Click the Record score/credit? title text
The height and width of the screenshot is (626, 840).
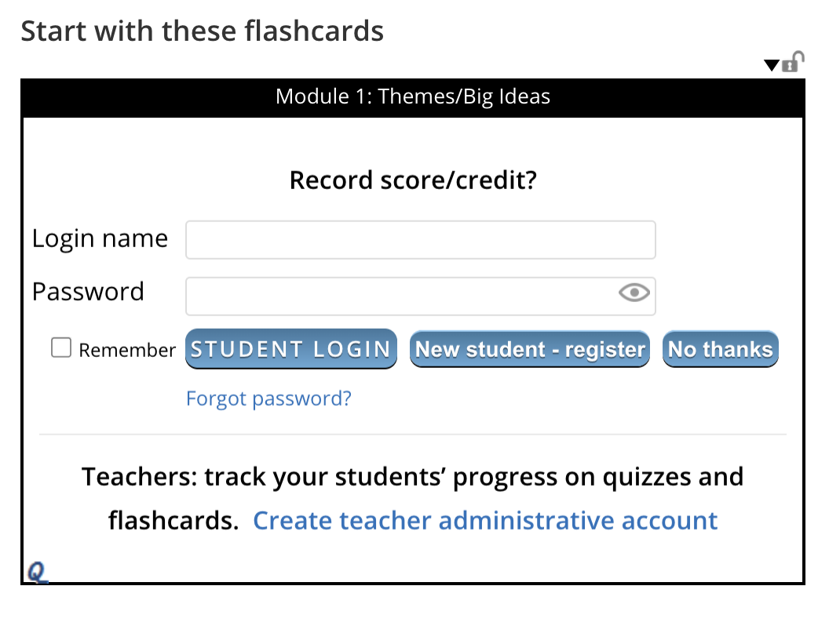click(x=413, y=180)
